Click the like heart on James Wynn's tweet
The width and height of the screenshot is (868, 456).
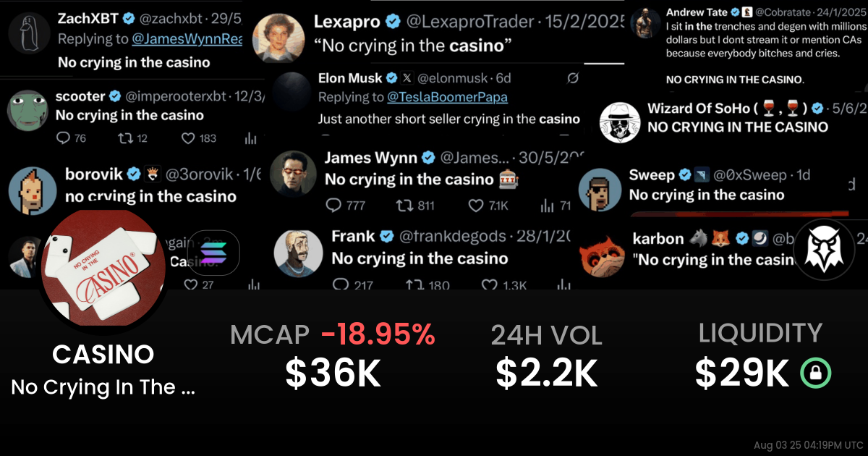coord(476,206)
